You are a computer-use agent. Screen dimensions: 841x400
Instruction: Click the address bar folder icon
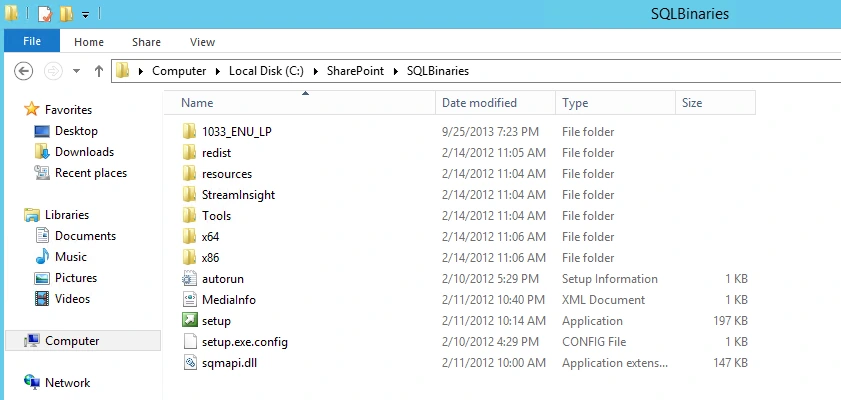123,70
